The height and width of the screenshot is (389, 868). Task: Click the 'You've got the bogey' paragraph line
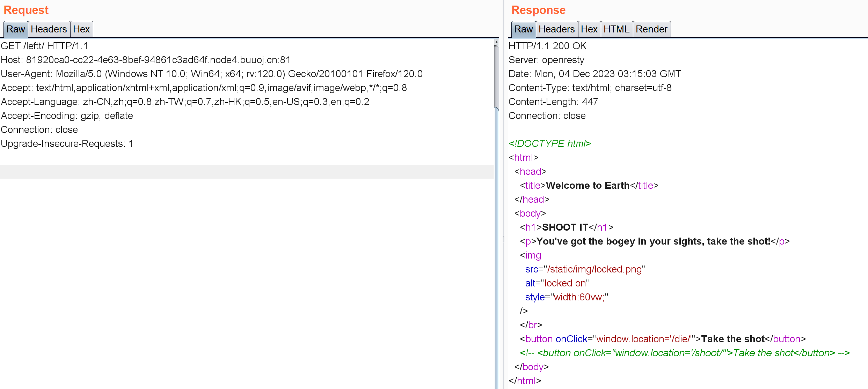[x=655, y=241]
